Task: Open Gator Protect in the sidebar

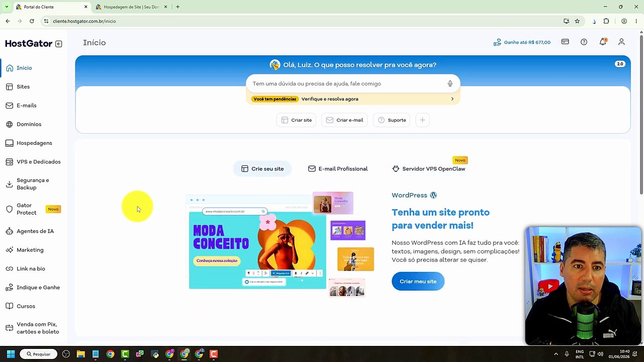Action: pyautogui.click(x=34, y=209)
